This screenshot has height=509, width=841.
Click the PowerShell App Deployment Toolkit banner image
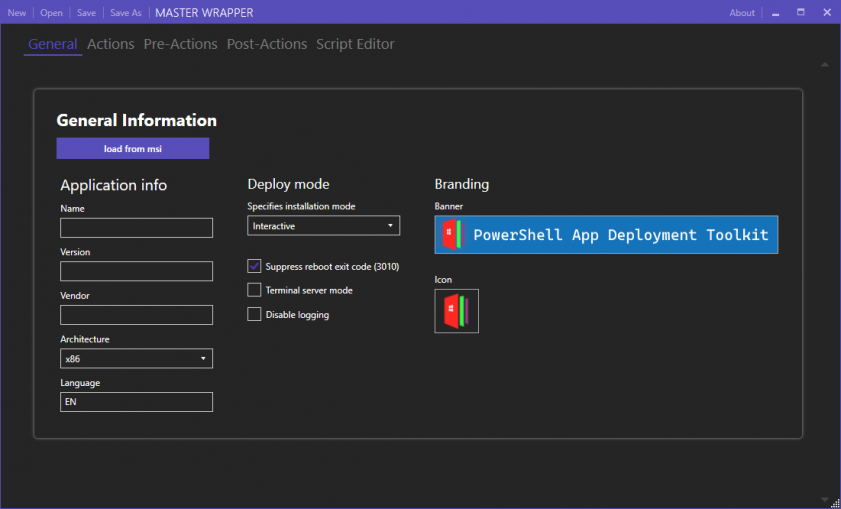click(606, 235)
